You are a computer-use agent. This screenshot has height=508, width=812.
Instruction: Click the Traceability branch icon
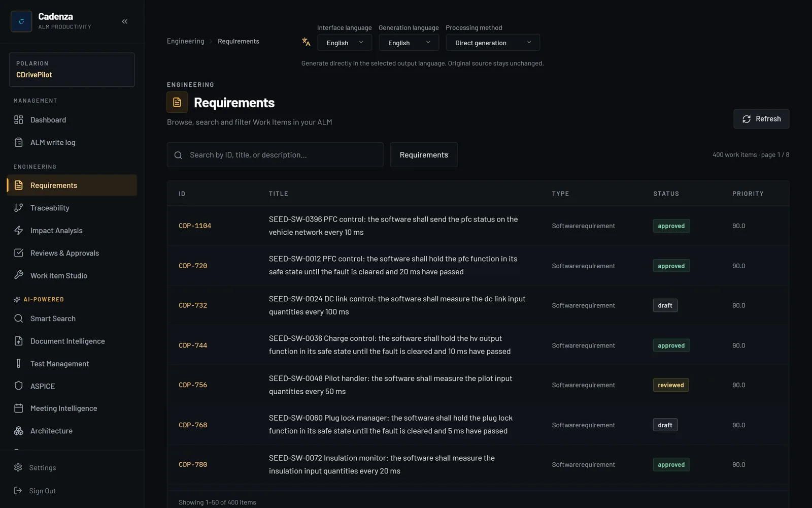point(19,208)
